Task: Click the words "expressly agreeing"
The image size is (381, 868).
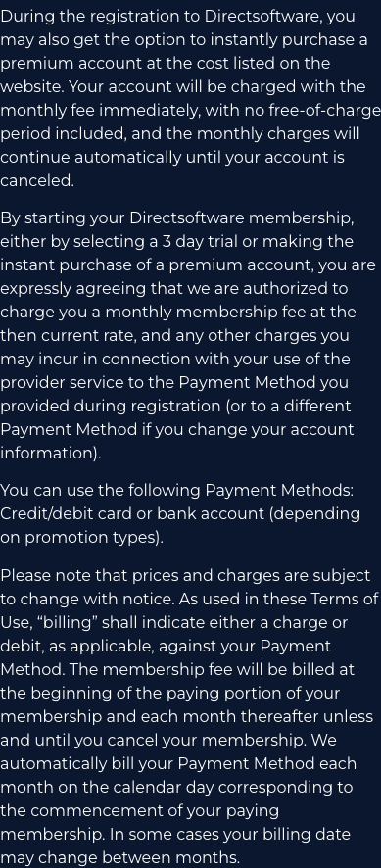Action: click(71, 288)
